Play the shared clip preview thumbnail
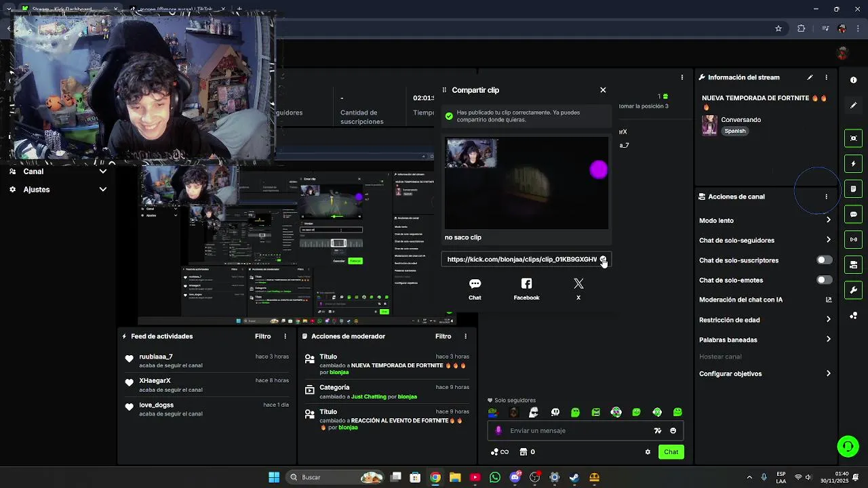 pyautogui.click(x=526, y=183)
